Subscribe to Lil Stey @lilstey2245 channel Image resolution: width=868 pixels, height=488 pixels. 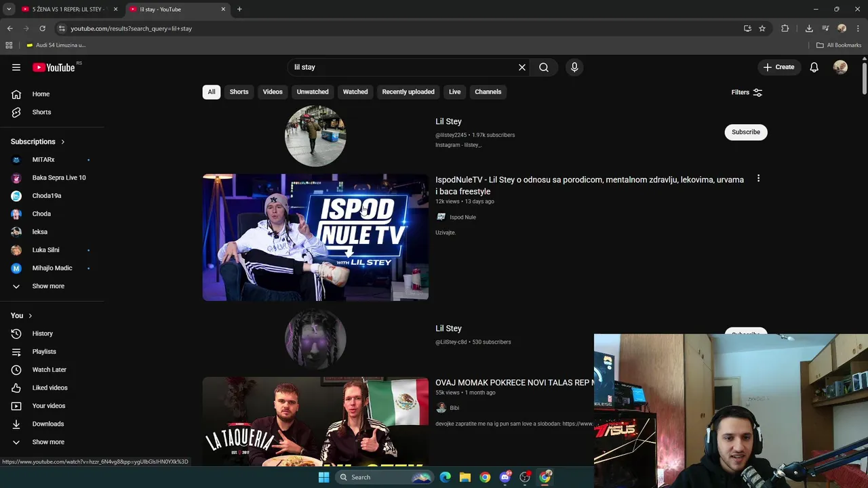746,131
